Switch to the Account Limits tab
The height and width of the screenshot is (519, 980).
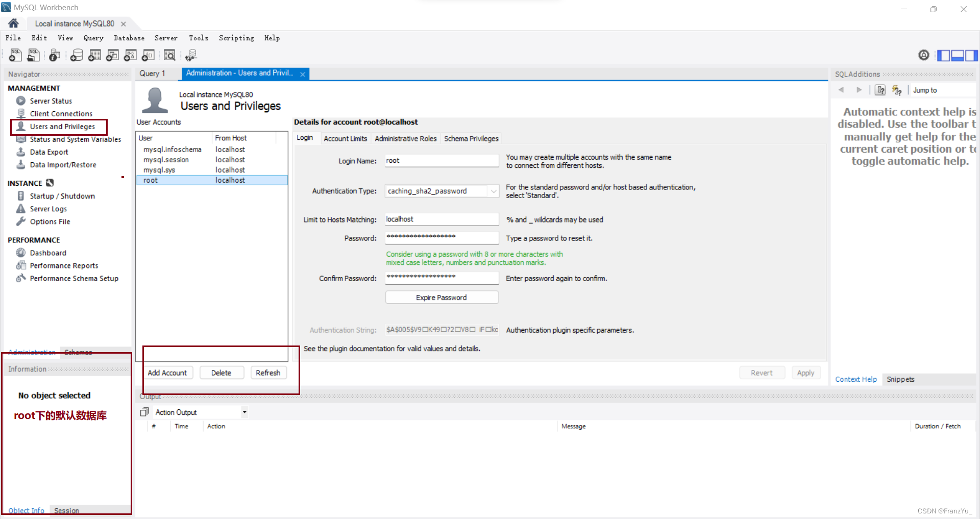pyautogui.click(x=346, y=138)
